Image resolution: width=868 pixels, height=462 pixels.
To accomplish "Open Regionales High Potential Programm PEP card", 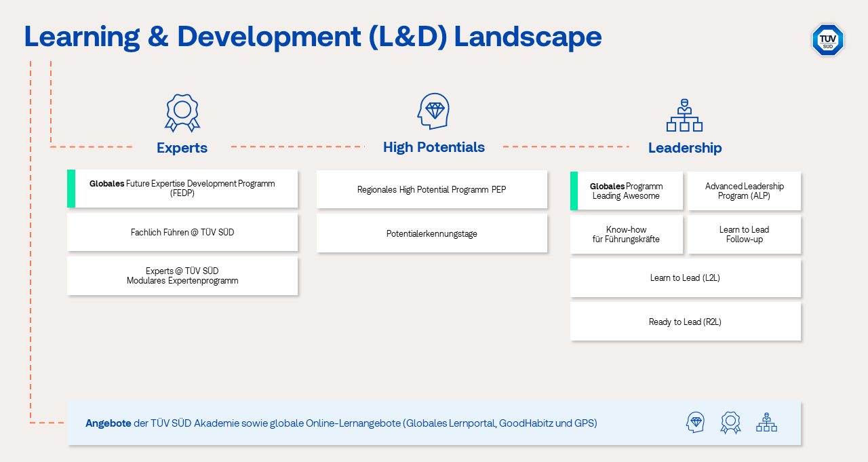I will coord(432,189).
